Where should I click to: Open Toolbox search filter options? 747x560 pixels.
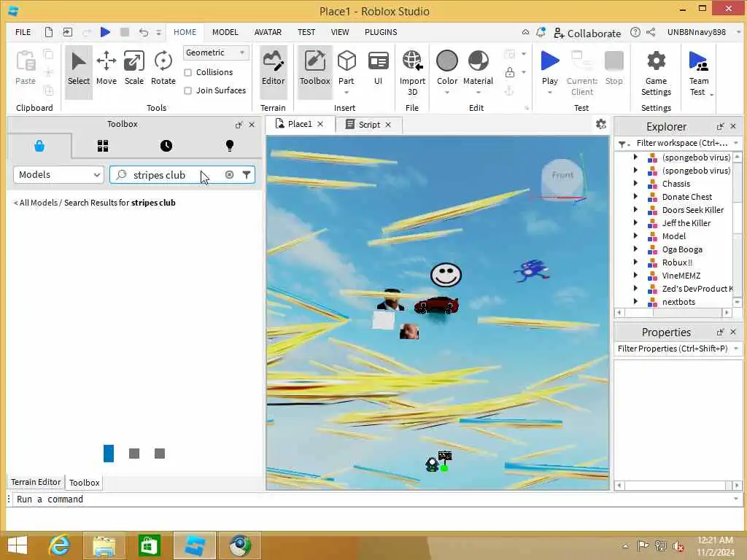(x=247, y=175)
